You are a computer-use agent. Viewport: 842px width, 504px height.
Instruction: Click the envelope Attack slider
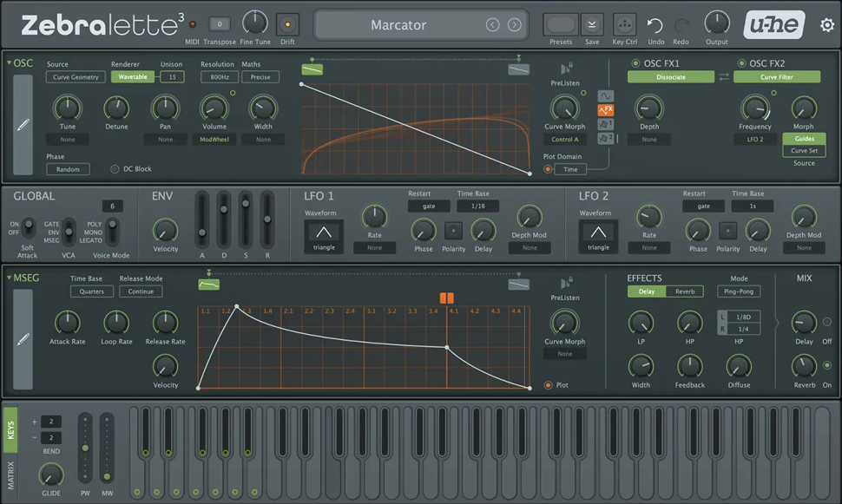(201, 219)
